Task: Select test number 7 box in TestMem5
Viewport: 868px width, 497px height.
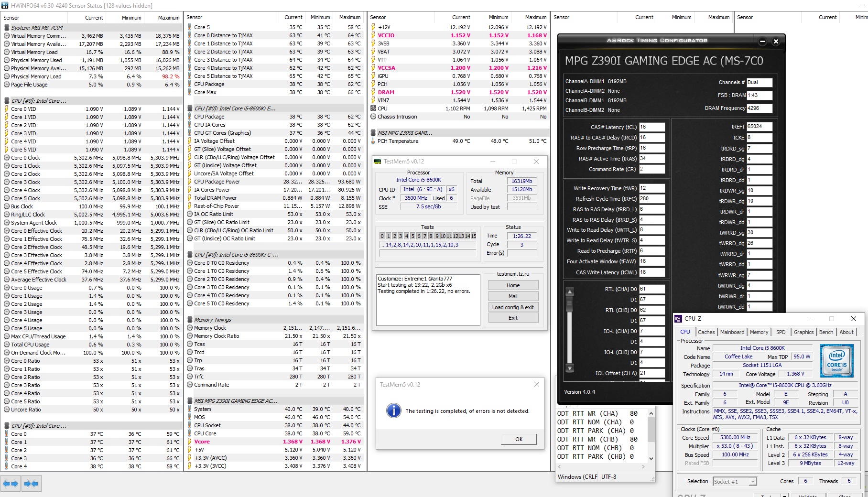Action: tap(425, 236)
